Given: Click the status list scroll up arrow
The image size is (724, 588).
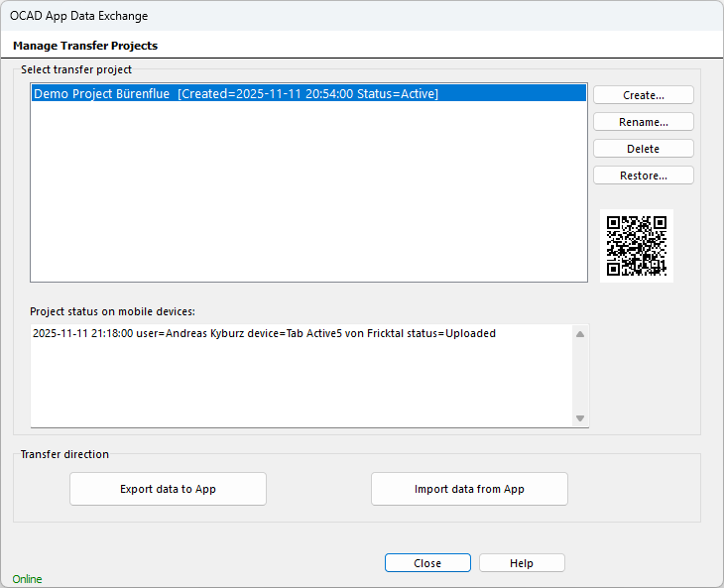Looking at the screenshot, I should click(580, 334).
